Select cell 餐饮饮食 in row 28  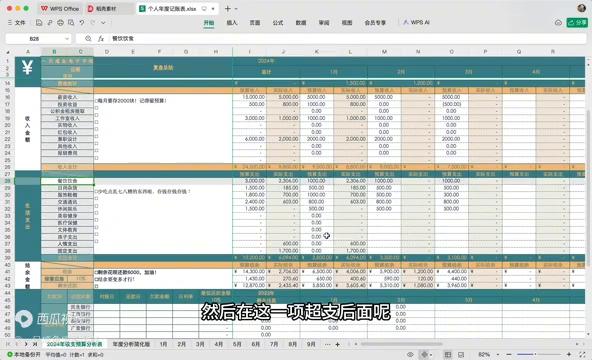click(67, 181)
